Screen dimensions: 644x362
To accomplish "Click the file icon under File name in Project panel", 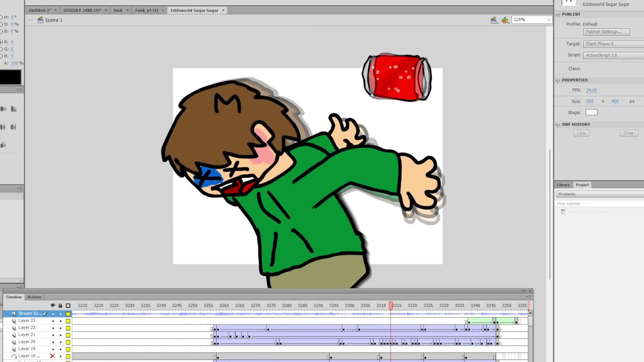I will coord(563,212).
